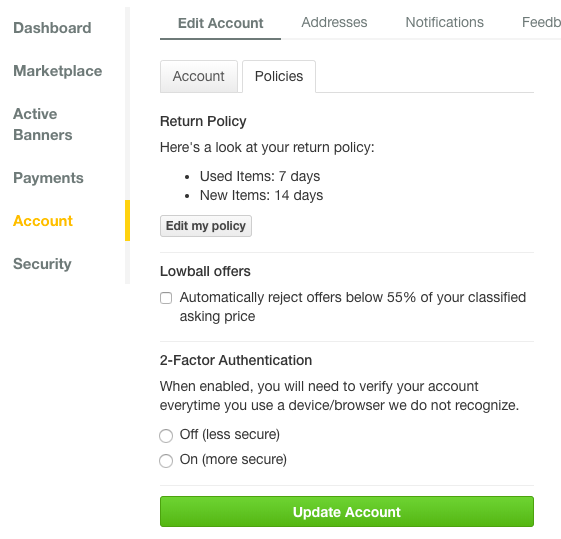Enable automatic lowball offer rejection checkbox
Screen dimensions: 561x539
[166, 298]
